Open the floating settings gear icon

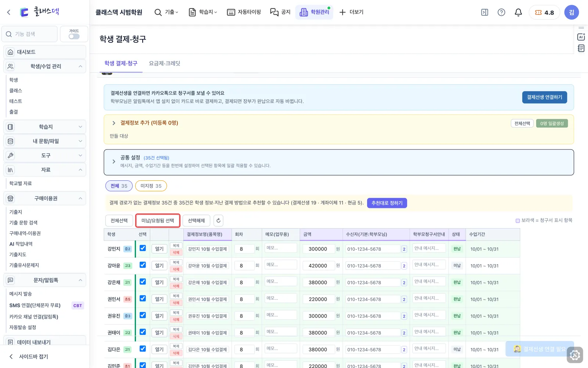click(x=575, y=355)
